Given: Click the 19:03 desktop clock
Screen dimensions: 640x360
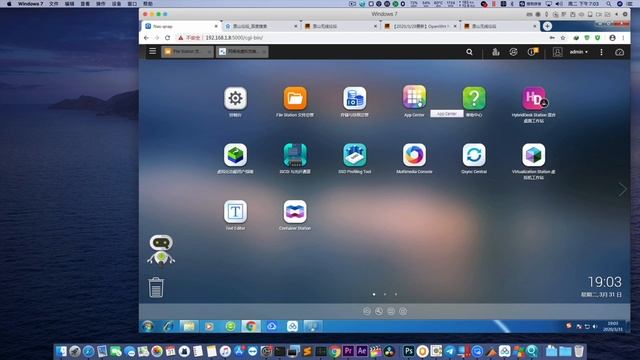Looking at the screenshot, I should (x=604, y=282).
